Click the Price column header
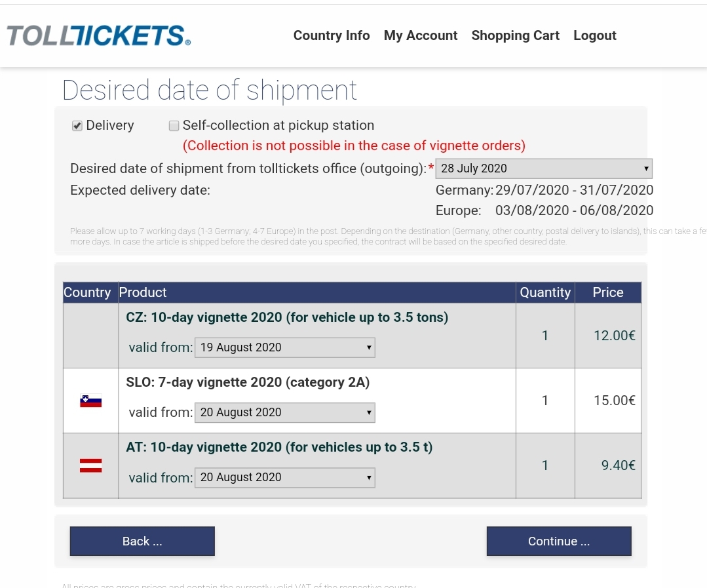 click(608, 292)
